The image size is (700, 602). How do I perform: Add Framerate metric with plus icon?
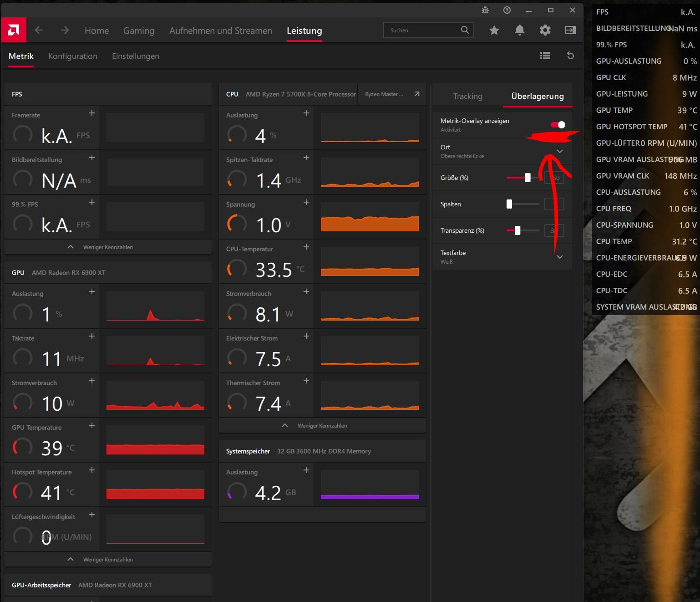[x=92, y=113]
